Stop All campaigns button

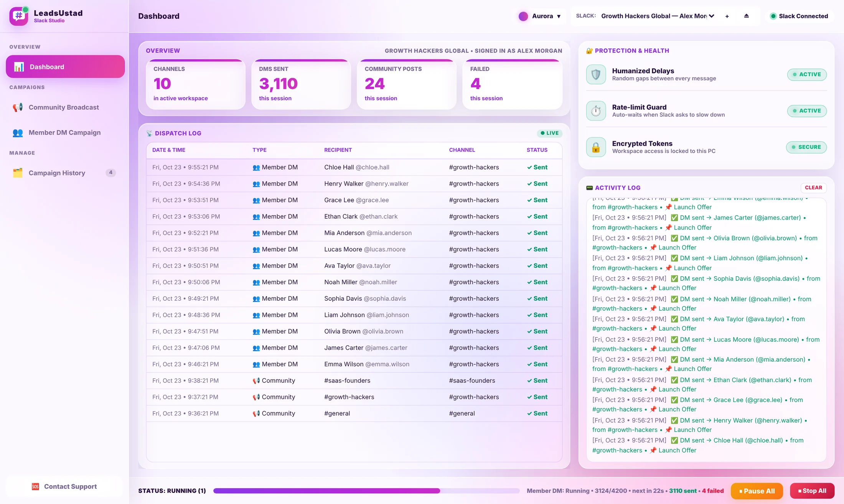(x=812, y=491)
